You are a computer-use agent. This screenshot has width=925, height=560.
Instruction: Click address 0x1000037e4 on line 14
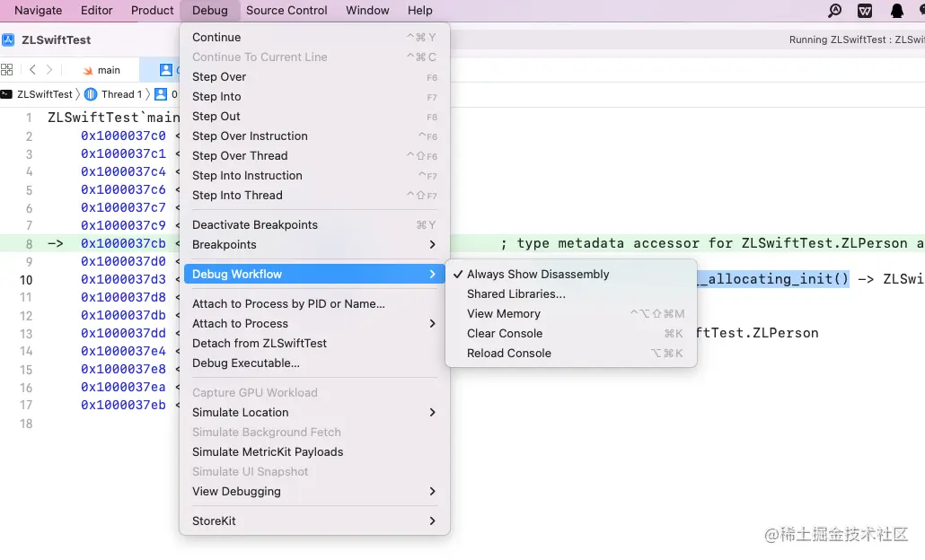click(x=123, y=351)
